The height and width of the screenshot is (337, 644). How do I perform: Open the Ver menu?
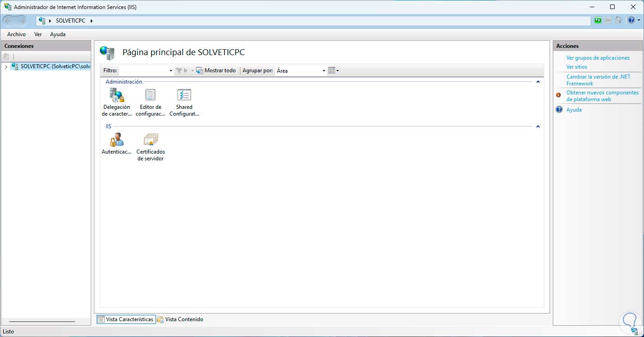tap(38, 34)
